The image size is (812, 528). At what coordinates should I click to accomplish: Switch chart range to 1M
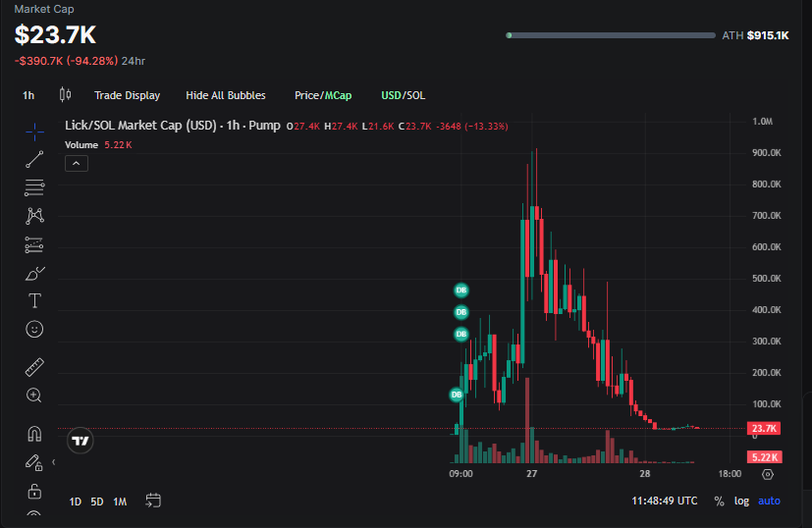(120, 502)
